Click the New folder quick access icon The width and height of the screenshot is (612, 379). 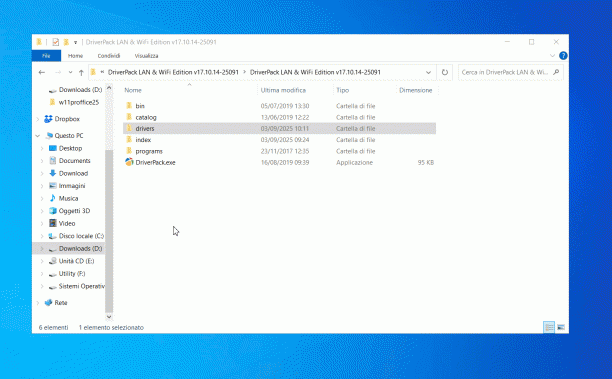coord(66,42)
